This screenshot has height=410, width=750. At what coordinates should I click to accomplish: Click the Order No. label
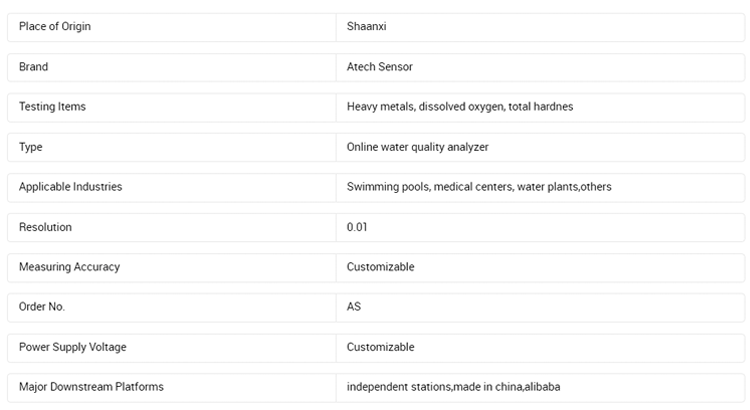(x=42, y=307)
